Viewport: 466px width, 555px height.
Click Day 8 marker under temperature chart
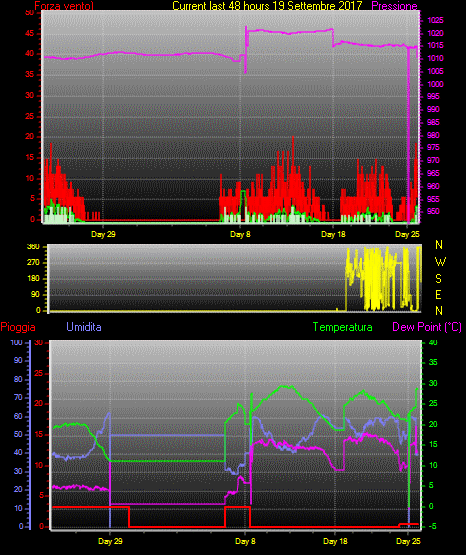tap(245, 541)
